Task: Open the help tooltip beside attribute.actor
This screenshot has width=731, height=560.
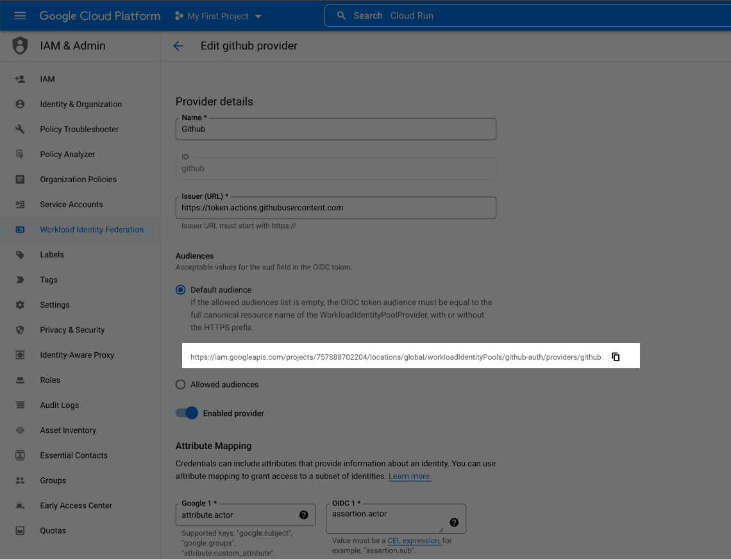Action: [303, 514]
